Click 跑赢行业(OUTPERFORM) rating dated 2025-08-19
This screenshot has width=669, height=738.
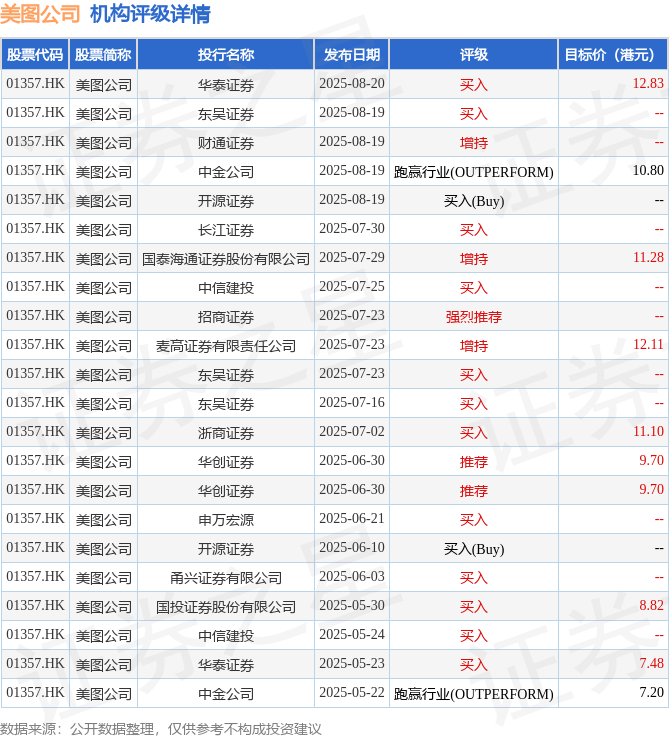pos(474,172)
